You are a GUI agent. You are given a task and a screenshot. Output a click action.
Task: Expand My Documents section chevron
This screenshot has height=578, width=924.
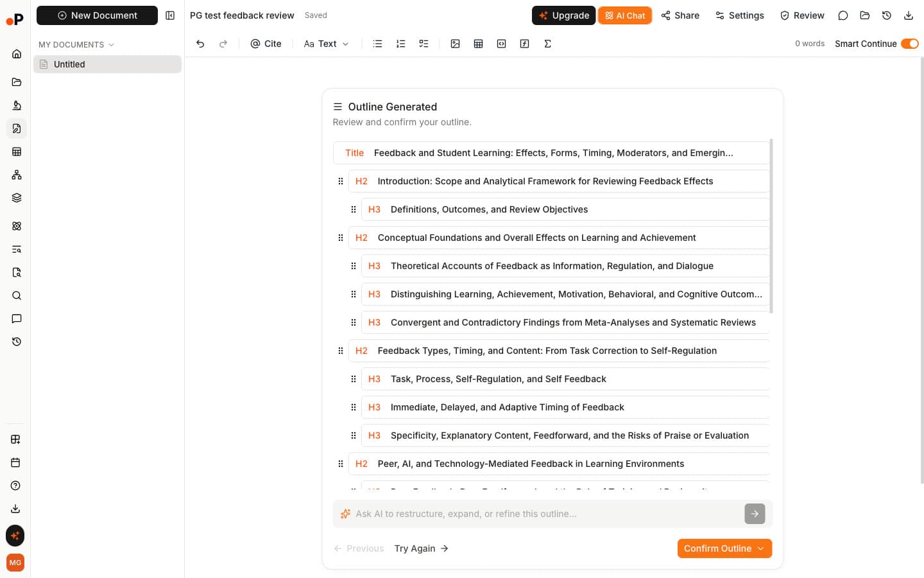111,45
